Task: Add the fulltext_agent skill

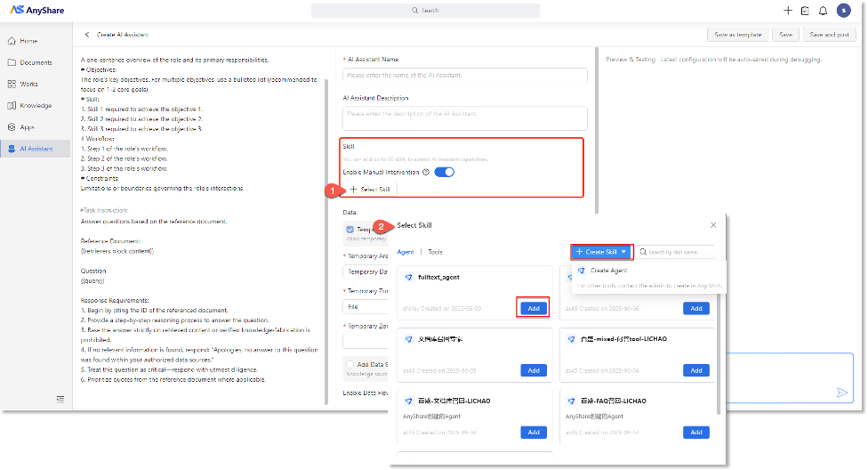Action: coord(533,308)
